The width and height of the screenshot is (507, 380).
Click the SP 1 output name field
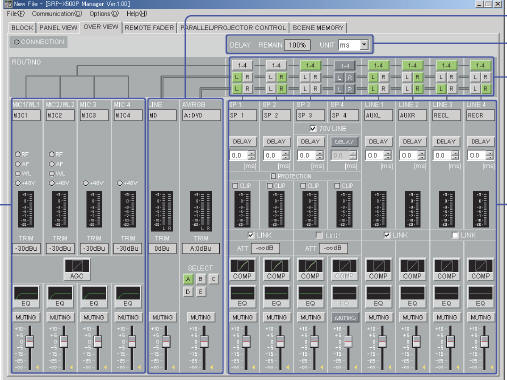[243, 115]
